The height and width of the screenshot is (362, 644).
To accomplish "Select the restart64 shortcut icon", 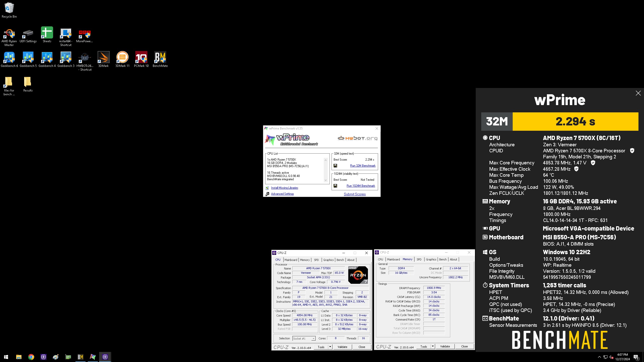I will (x=66, y=37).
